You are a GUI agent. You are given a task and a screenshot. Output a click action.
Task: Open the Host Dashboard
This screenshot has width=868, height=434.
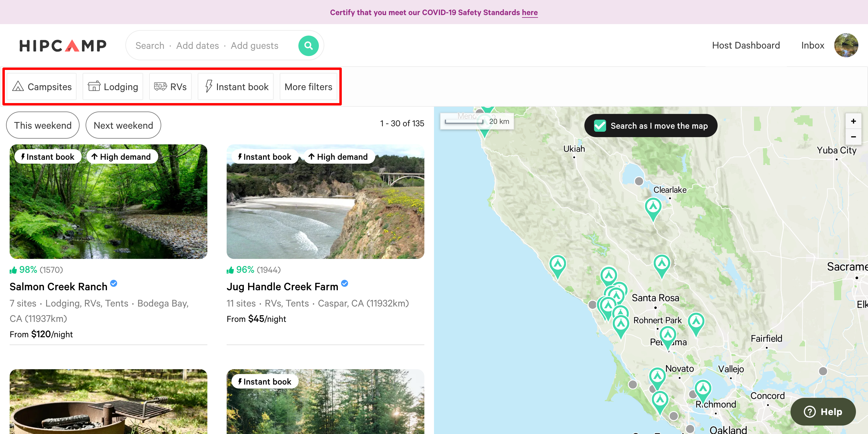[x=746, y=45]
